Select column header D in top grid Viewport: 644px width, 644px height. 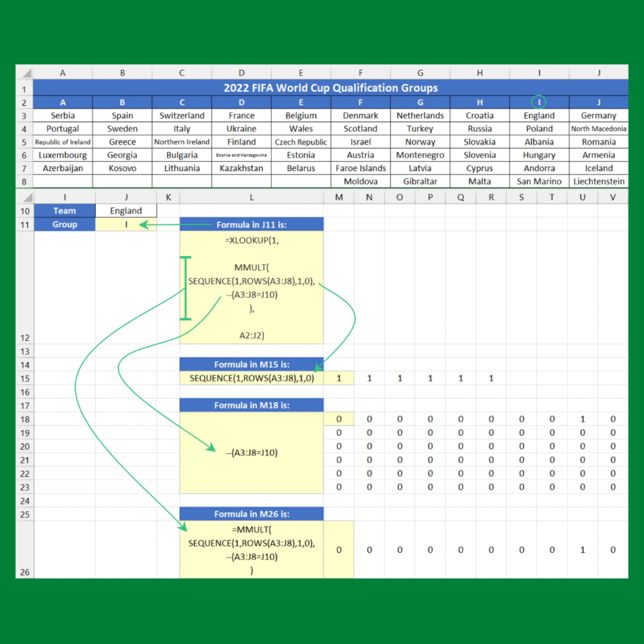tap(241, 73)
